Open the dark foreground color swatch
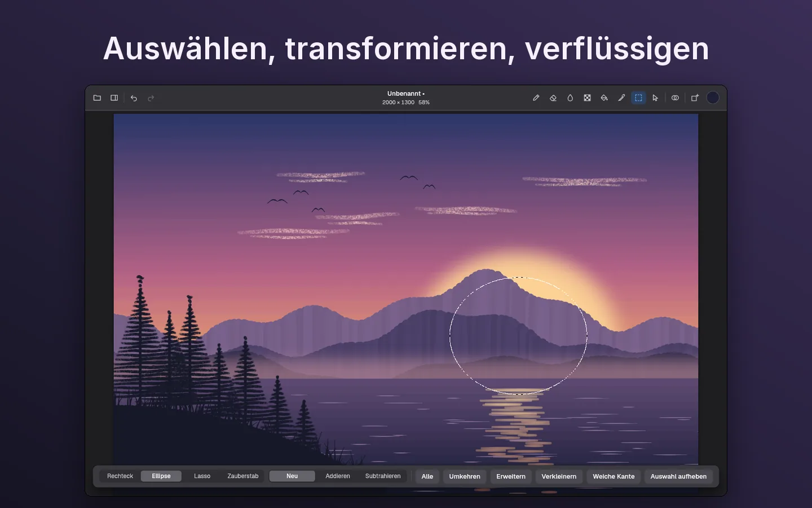This screenshot has width=812, height=508. click(x=713, y=98)
